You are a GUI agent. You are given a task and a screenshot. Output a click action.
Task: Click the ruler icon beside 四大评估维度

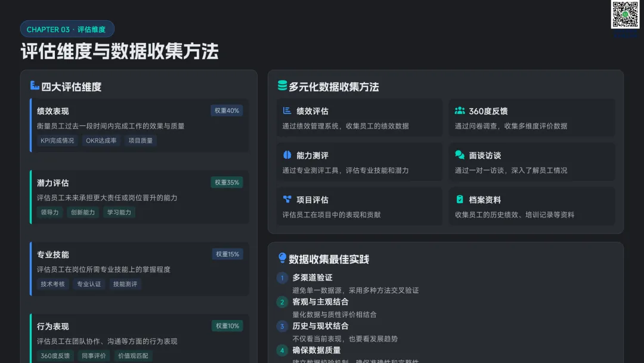pyautogui.click(x=35, y=86)
